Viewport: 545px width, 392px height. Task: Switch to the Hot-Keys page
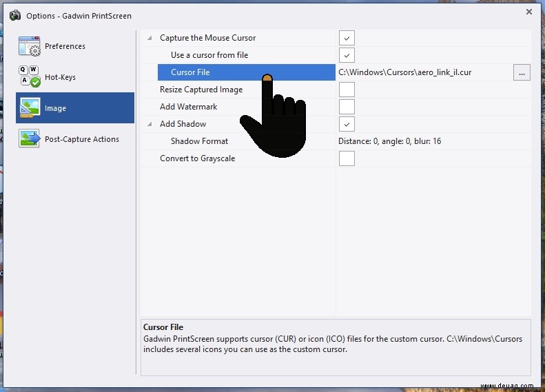point(60,77)
